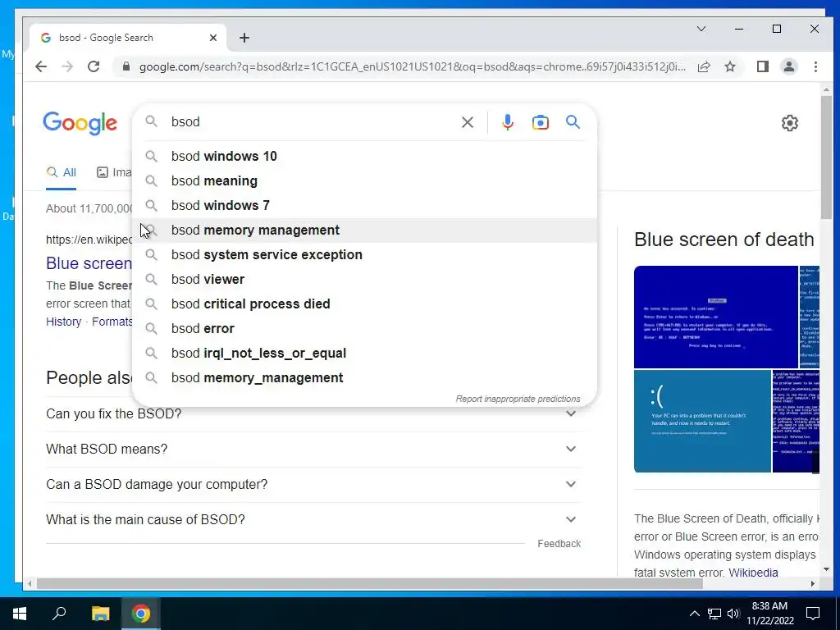Click the volume speaker tray icon
Viewport: 840px width, 630px height.
pos(733,614)
